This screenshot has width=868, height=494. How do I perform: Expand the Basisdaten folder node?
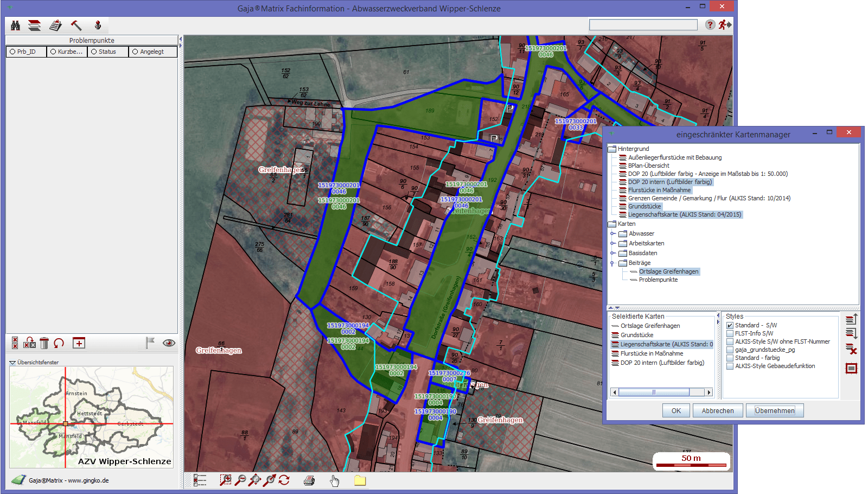(613, 254)
